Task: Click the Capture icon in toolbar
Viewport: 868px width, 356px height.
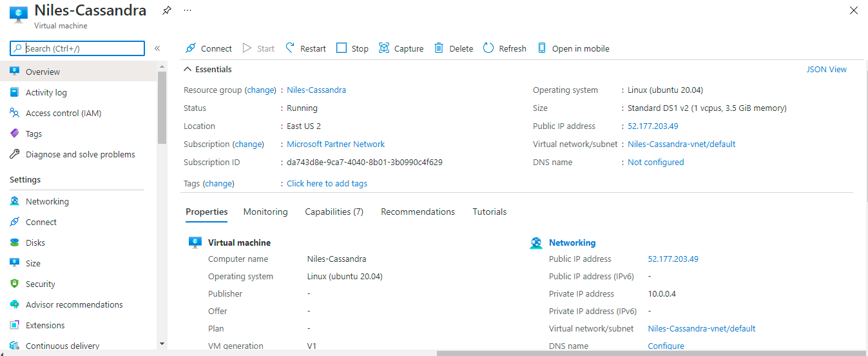Action: [384, 48]
